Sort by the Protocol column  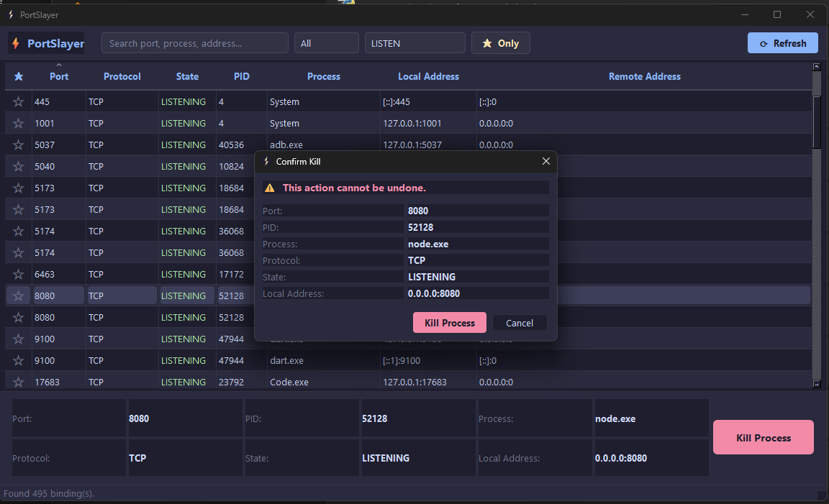coord(122,77)
